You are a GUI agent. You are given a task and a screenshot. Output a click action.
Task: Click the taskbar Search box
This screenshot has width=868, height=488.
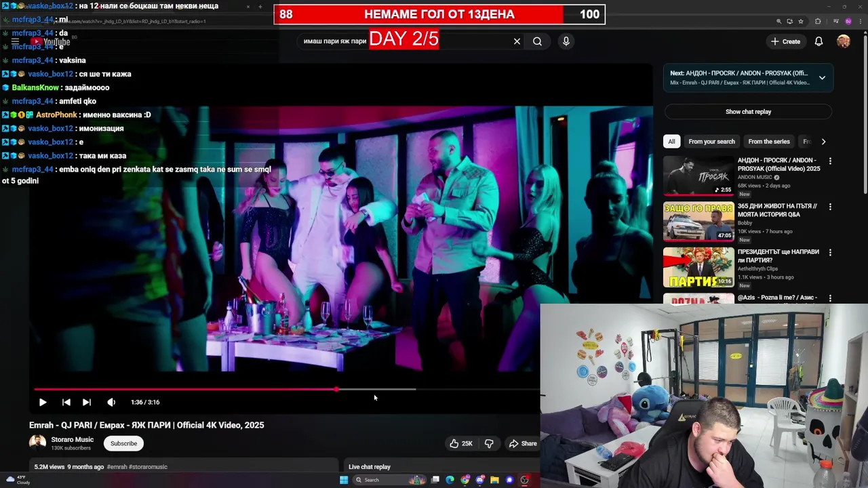[x=389, y=480]
